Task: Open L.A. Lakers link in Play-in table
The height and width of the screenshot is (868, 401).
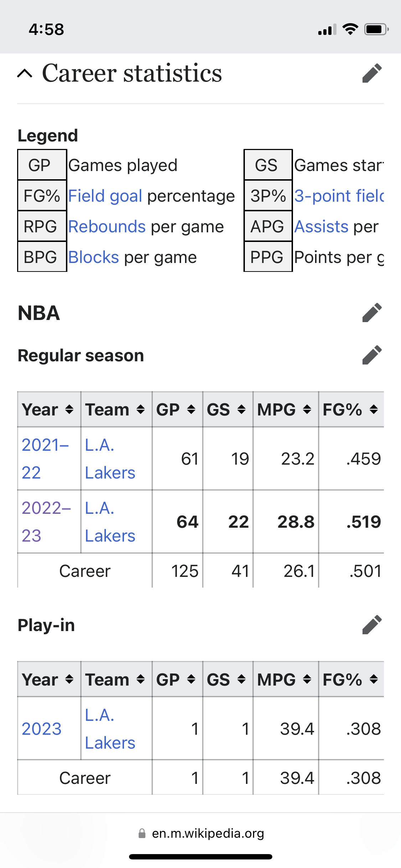Action: click(x=110, y=729)
